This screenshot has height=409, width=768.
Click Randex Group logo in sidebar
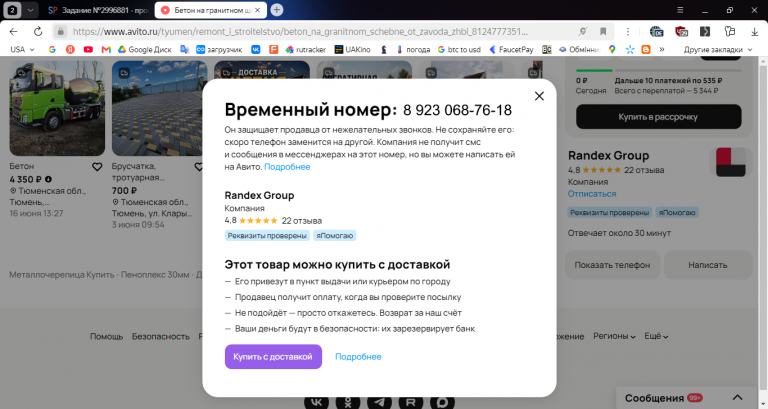coord(730,162)
